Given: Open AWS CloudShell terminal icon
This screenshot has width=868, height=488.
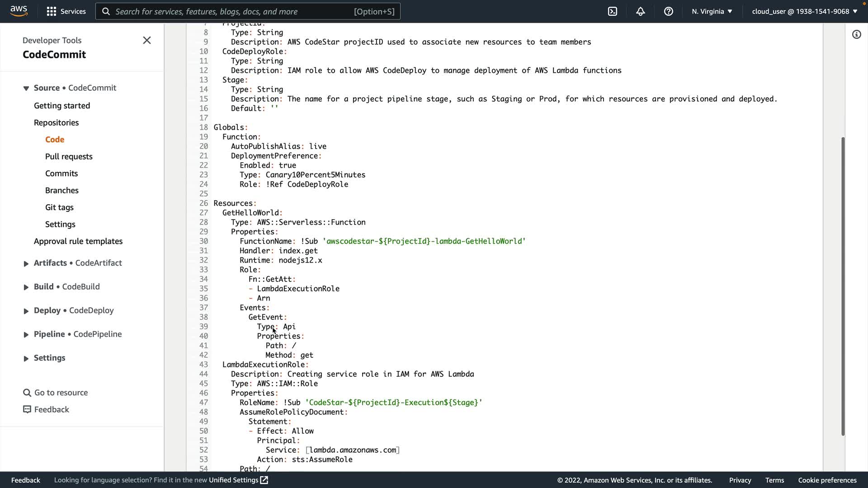Looking at the screenshot, I should [x=613, y=11].
